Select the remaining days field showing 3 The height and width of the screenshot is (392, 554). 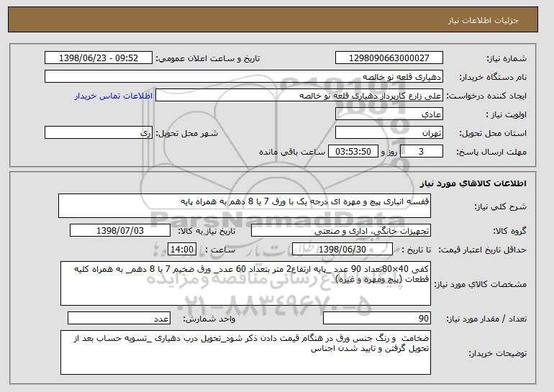[421, 152]
